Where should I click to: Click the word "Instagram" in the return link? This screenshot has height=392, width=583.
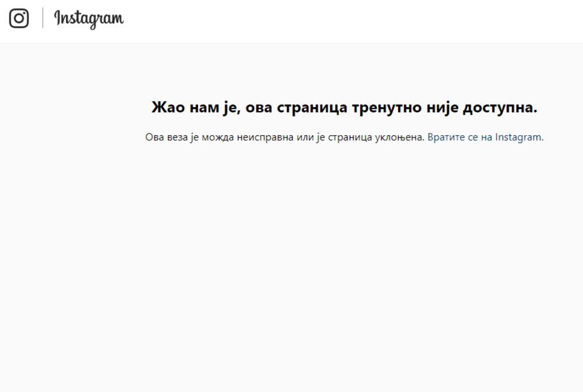[518, 137]
